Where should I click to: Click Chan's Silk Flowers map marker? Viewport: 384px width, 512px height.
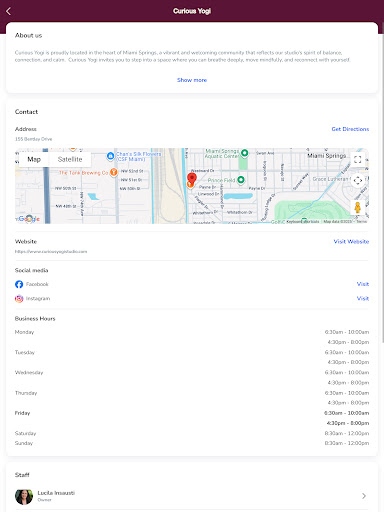[110, 156]
